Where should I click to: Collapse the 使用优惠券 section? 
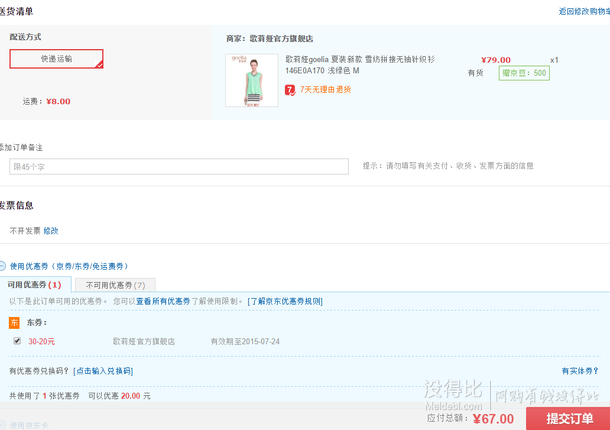pyautogui.click(x=4, y=266)
